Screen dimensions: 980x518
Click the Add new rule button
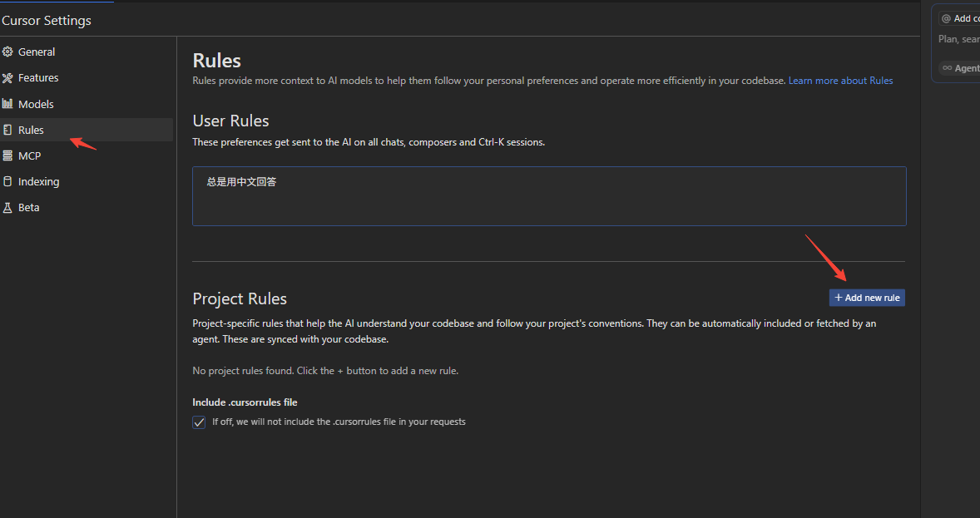coord(867,298)
